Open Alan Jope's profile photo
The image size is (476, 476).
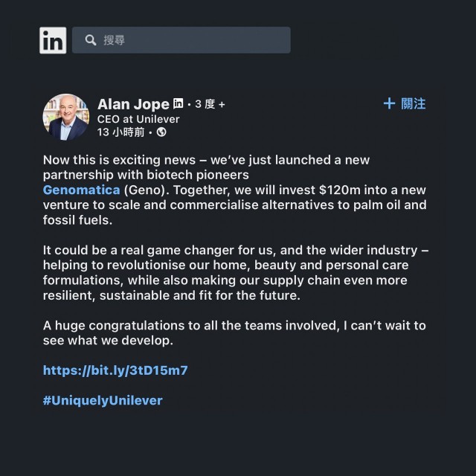pyautogui.click(x=65, y=117)
